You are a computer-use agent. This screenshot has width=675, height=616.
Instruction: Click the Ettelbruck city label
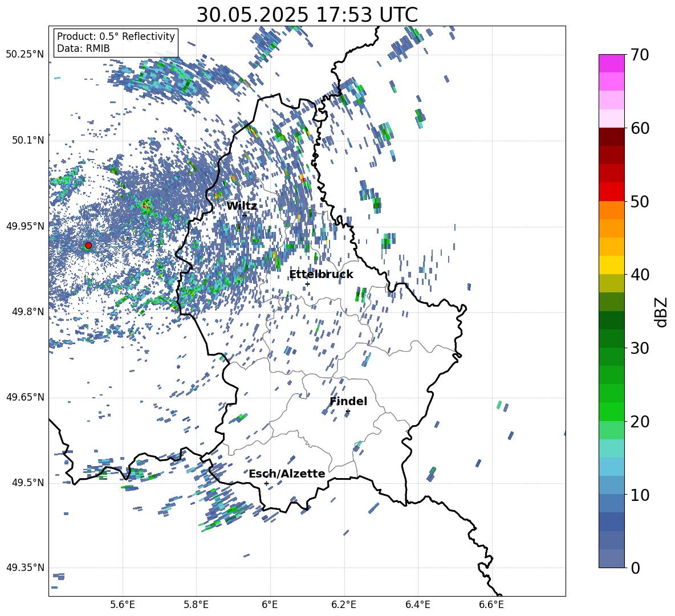coord(321,275)
